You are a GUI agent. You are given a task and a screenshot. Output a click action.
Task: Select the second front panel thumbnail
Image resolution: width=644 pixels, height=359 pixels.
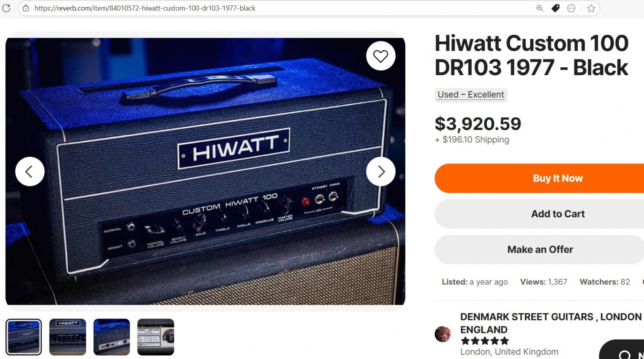pyautogui.click(x=68, y=337)
